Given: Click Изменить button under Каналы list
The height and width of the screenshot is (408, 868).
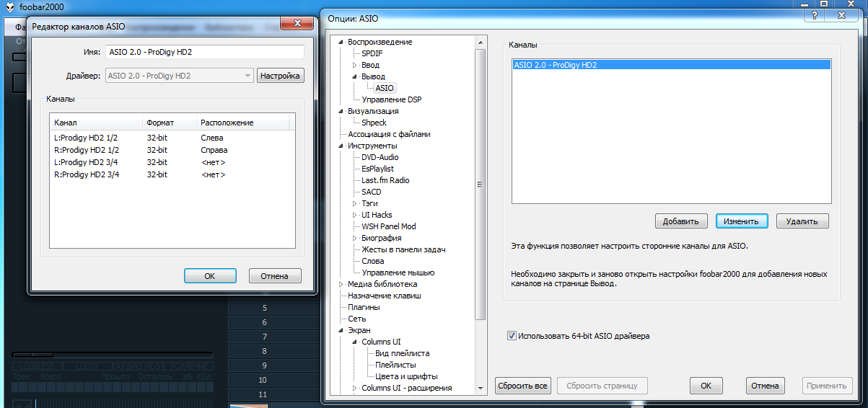Looking at the screenshot, I should 742,221.
